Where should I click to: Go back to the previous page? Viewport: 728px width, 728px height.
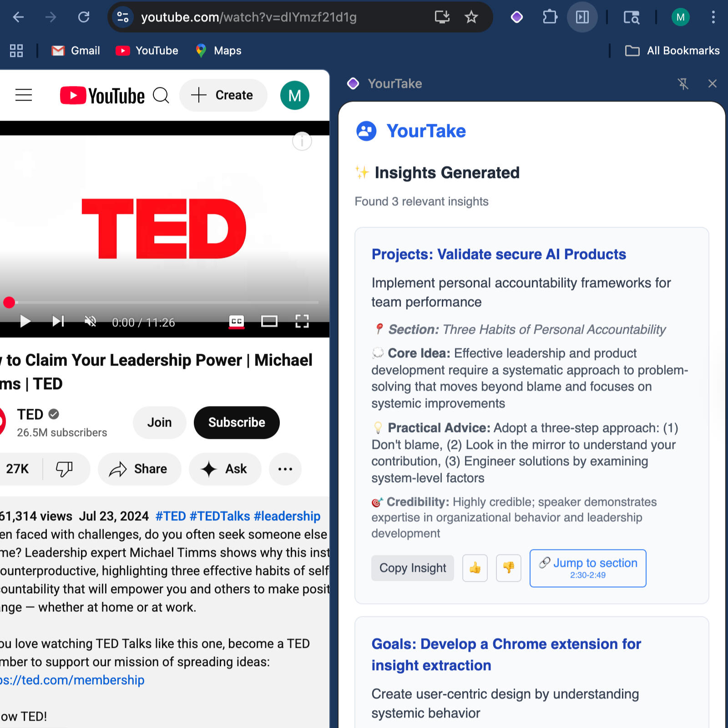tap(18, 17)
